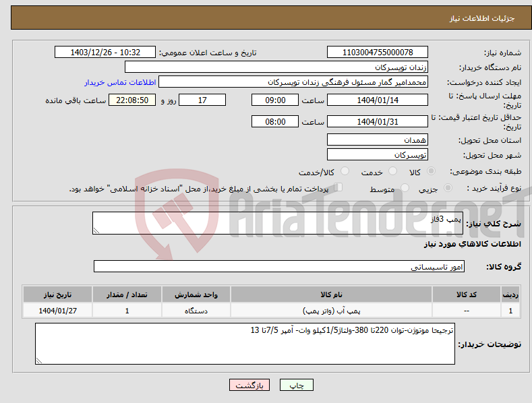Click the نام کالا column header
Image resolution: width=532 pixels, height=403 pixels.
click(331, 294)
